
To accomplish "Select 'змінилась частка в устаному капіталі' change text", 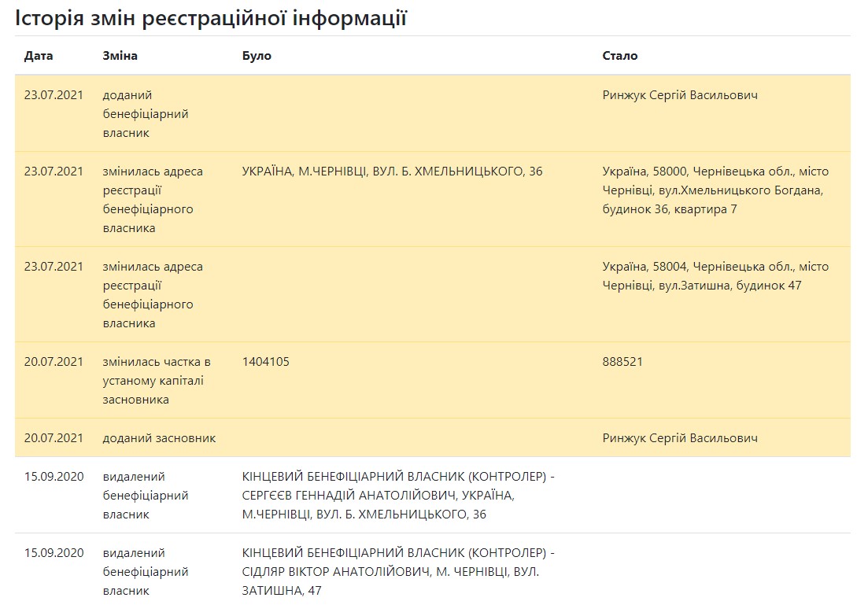I will click(x=156, y=381).
